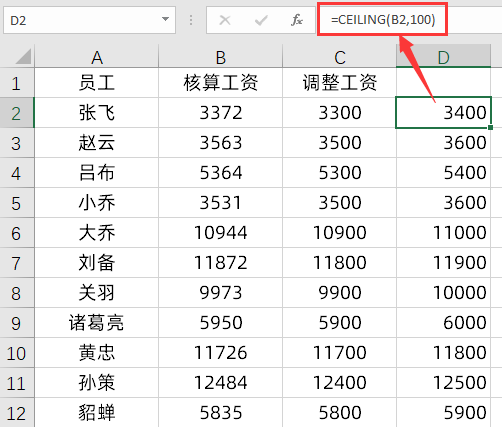
Task: Select the cell containing 赵云
Action: (x=97, y=143)
